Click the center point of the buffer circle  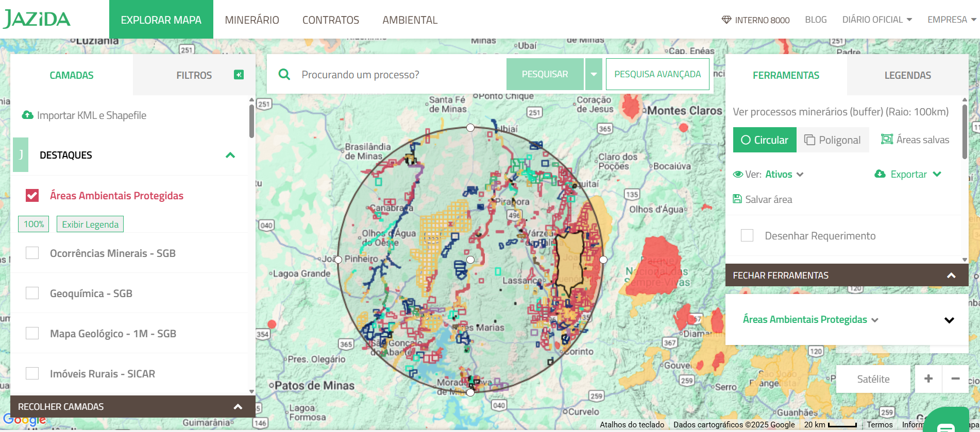pos(470,260)
